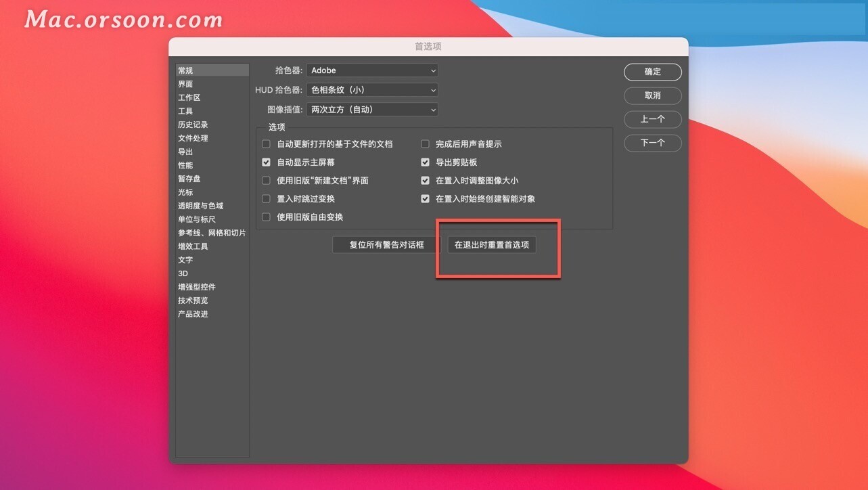Uncheck 导出剪贴板 option
The image size is (868, 490).
coord(425,162)
